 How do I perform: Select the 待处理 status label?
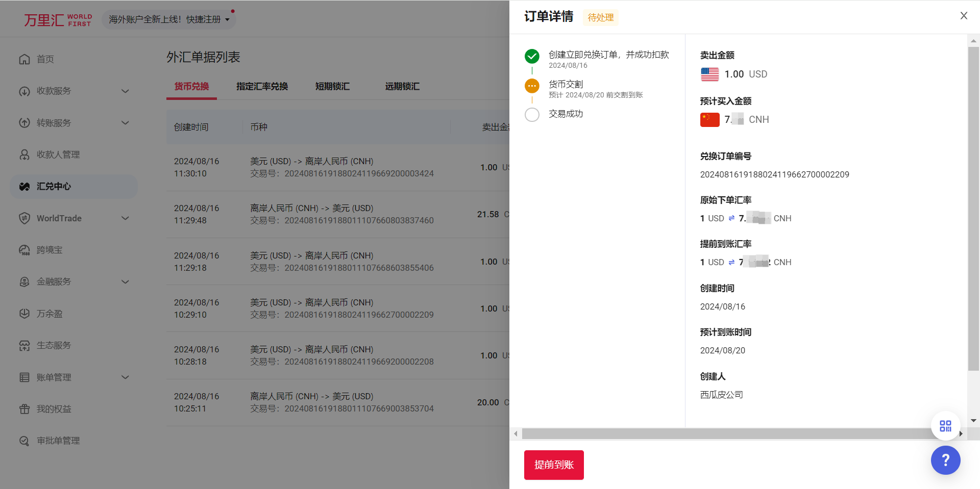(x=600, y=17)
